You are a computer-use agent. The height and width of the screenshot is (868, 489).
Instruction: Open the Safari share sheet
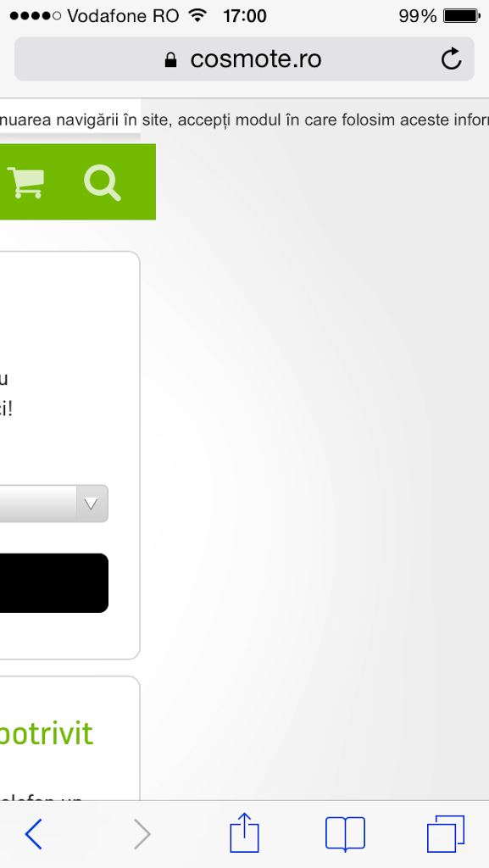244,832
